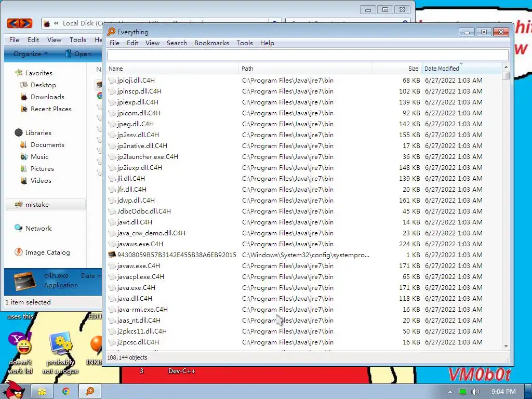Select the jp2iexp.dll.C4H file name

pyautogui.click(x=139, y=168)
